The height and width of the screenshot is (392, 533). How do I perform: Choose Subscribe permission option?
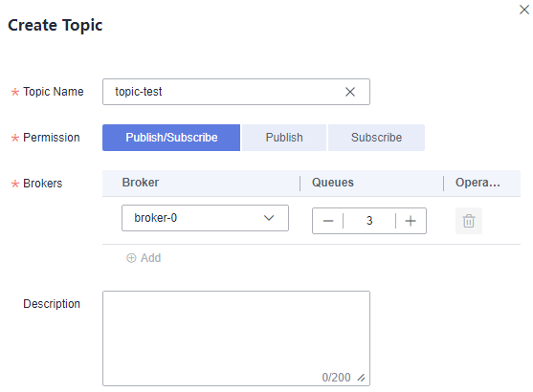pos(376,138)
